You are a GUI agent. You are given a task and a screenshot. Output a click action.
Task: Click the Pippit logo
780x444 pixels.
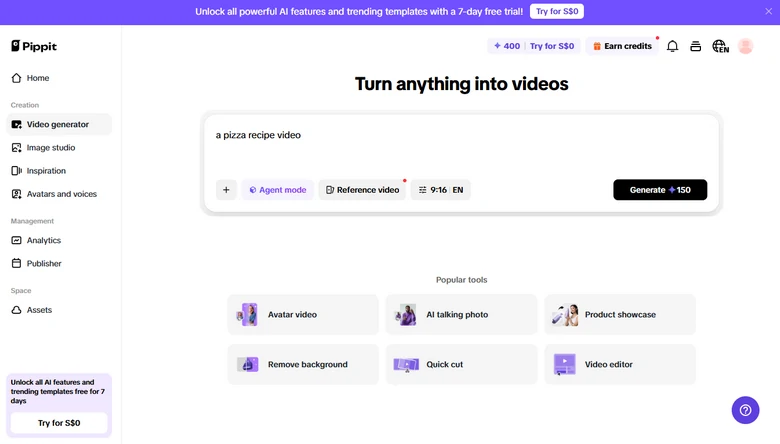point(34,46)
